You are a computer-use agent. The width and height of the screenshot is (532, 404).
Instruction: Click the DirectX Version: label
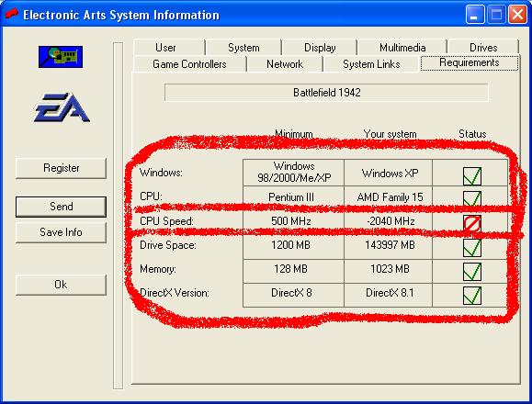pos(175,293)
